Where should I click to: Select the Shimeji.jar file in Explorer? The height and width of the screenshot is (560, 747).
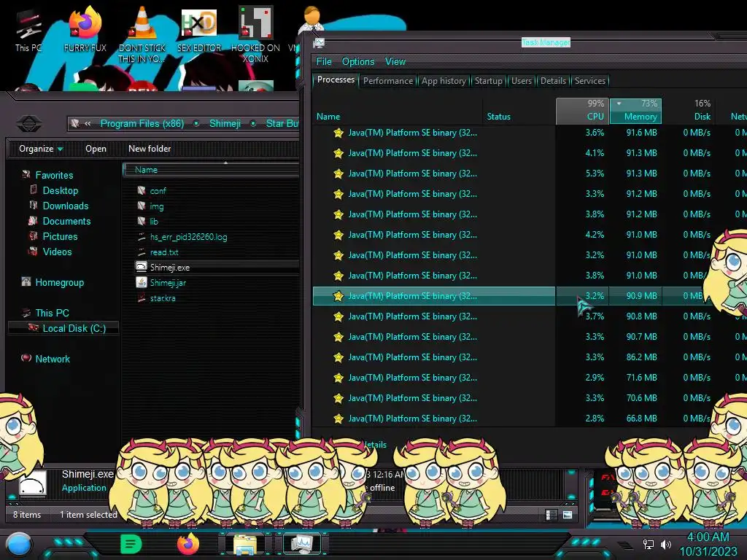[168, 283]
